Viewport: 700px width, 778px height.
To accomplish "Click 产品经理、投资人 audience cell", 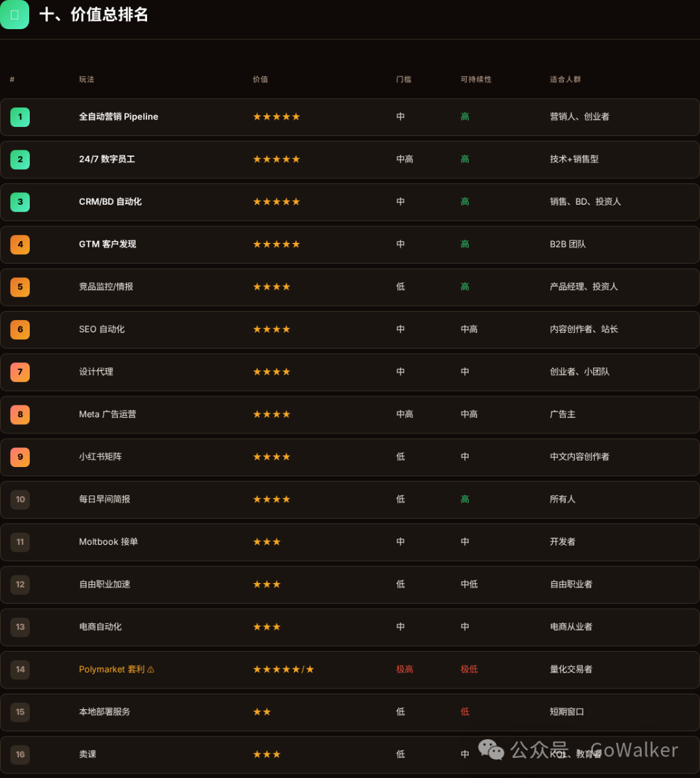I will click(584, 287).
